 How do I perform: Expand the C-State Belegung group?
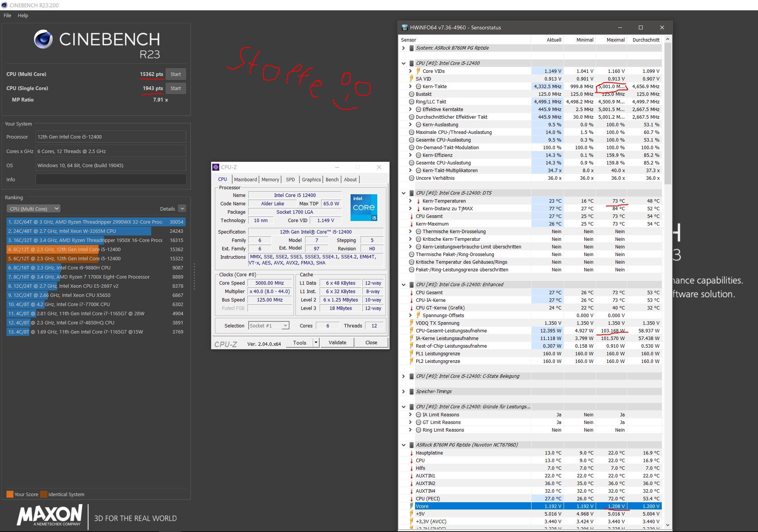coord(404,376)
